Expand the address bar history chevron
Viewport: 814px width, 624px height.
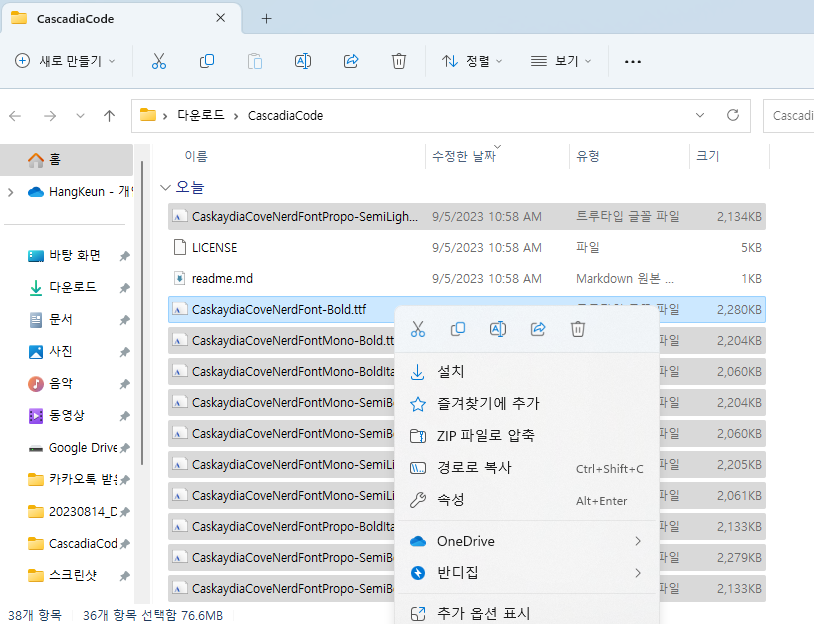[x=700, y=115]
